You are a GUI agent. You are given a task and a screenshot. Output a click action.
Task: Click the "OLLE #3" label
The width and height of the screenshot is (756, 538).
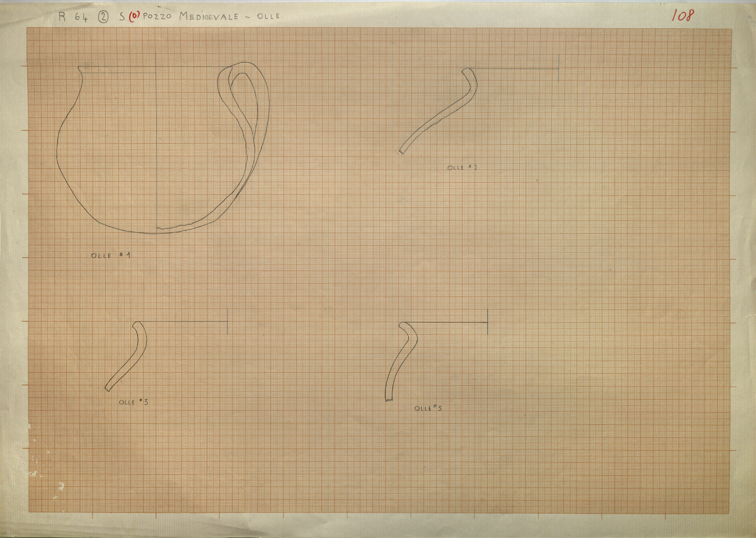pos(133,402)
